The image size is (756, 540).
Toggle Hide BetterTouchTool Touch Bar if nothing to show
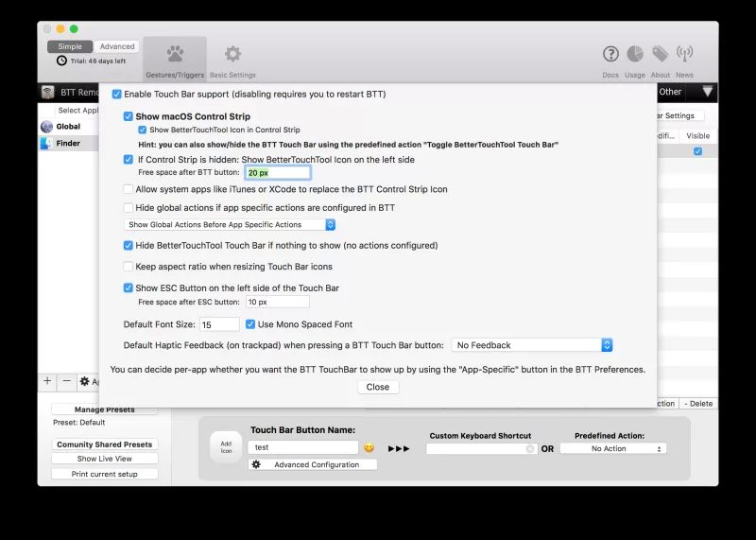coord(128,246)
